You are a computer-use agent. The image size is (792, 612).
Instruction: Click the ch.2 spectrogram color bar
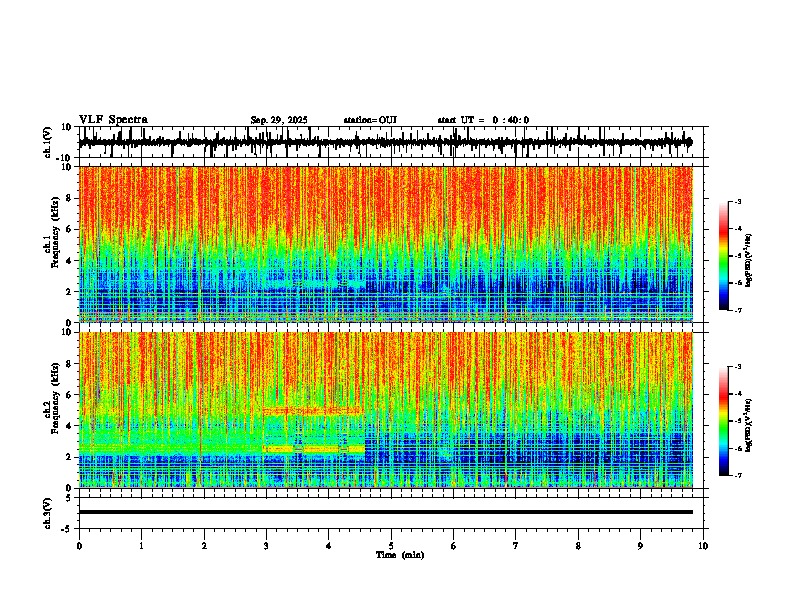point(724,421)
